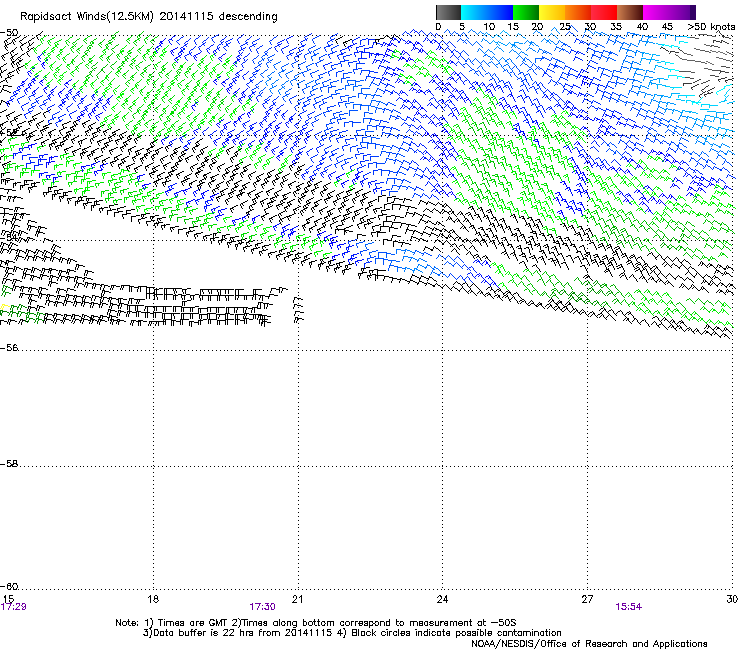740x650 pixels.
Task: Click the '-56' latitude label
Action: [9, 348]
